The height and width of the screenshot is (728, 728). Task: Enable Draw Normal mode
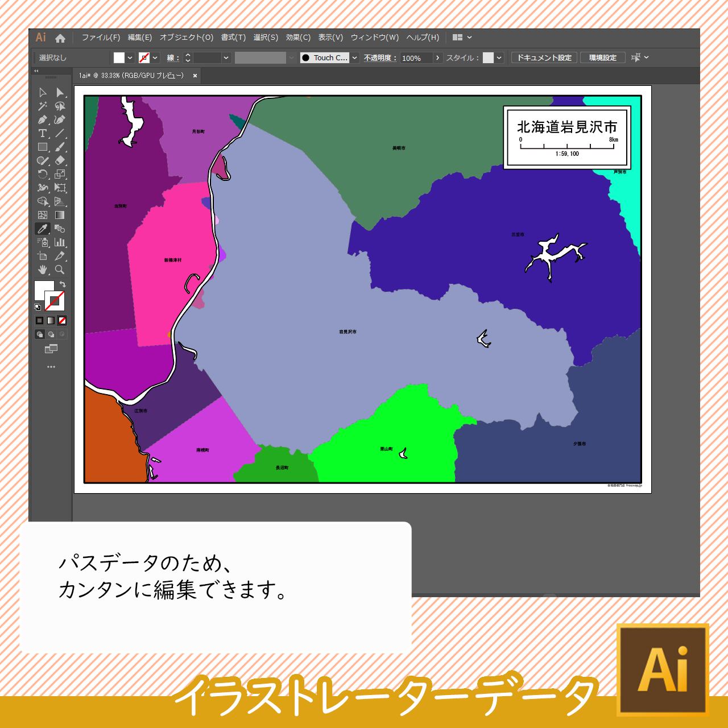(39, 334)
